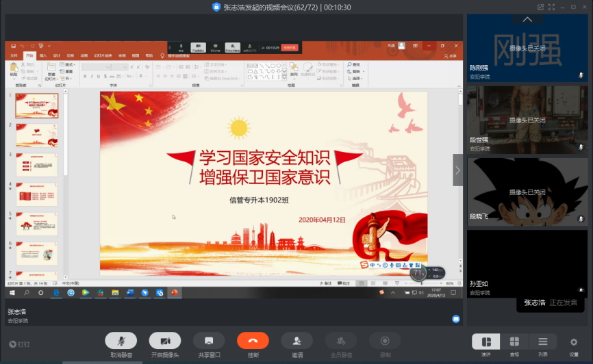Click the 新建幻灯片 new slide button
Image resolution: width=593 pixels, height=364 pixels.
[x=51, y=71]
